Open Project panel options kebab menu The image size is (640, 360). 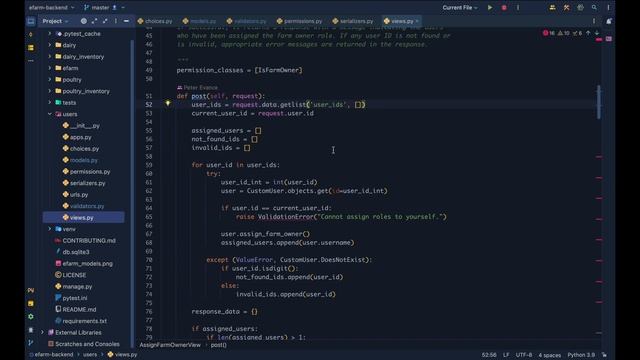click(116, 21)
